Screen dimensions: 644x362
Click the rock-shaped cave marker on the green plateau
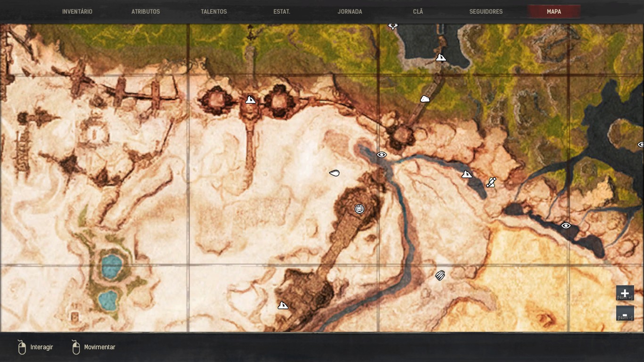click(425, 99)
